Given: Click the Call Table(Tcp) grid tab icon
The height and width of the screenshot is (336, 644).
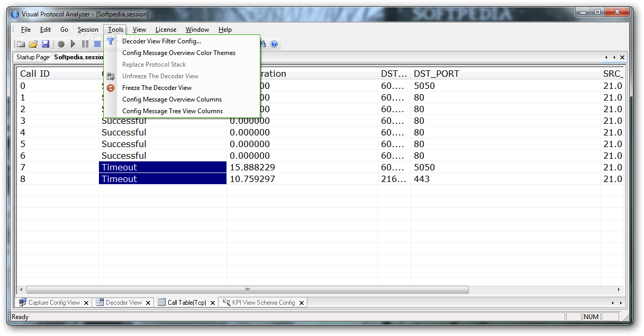Looking at the screenshot, I should pyautogui.click(x=162, y=303).
